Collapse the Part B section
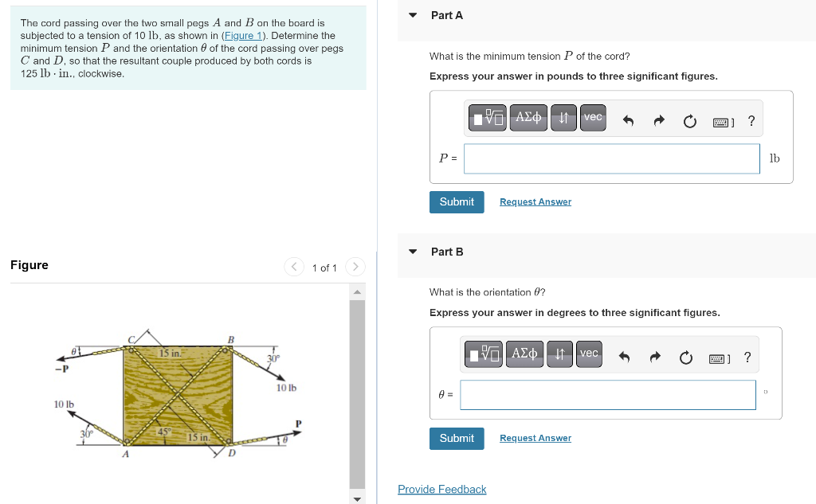Image resolution: width=816 pixels, height=504 pixels. click(x=412, y=252)
